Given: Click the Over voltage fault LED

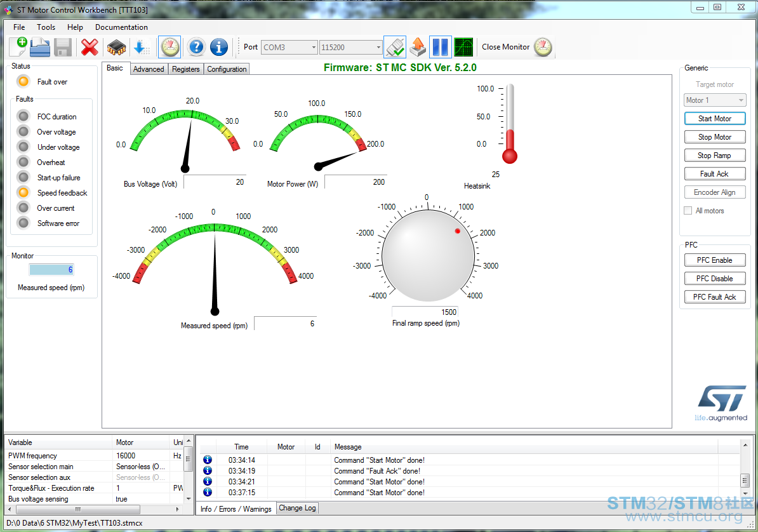Looking at the screenshot, I should pyautogui.click(x=23, y=131).
